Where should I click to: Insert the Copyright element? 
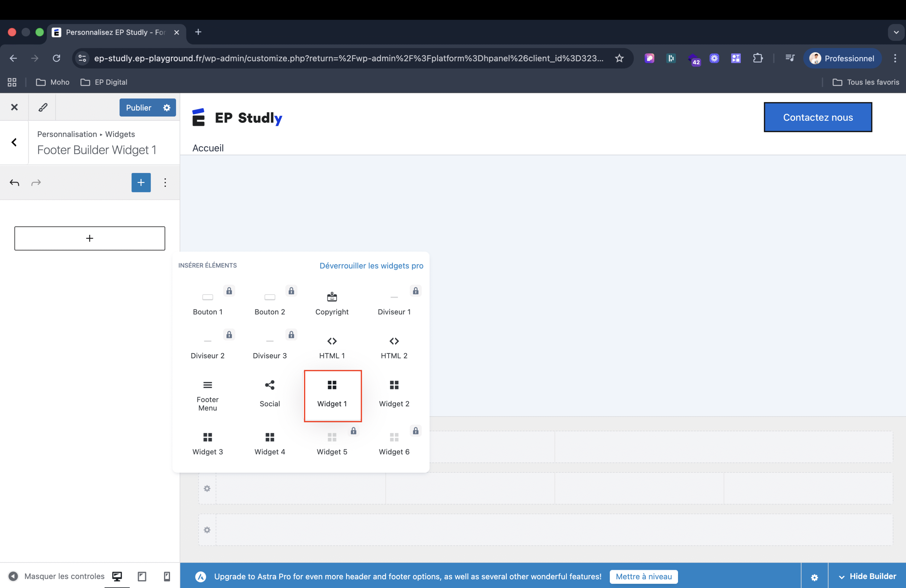pyautogui.click(x=332, y=303)
